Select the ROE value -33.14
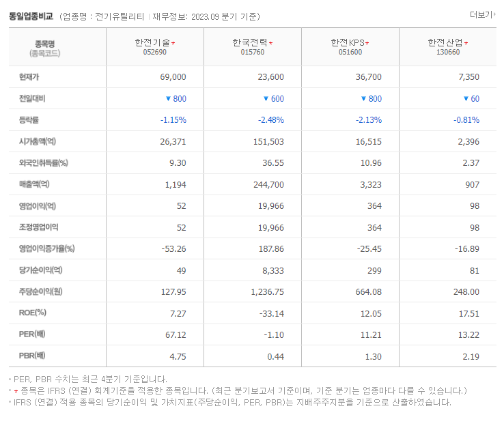Screen dimensions: 504x430 (x=272, y=313)
